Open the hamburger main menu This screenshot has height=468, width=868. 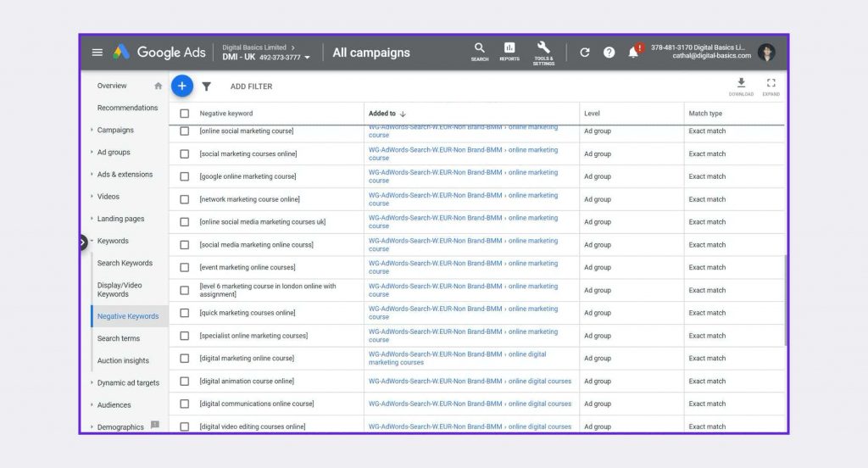[97, 53]
